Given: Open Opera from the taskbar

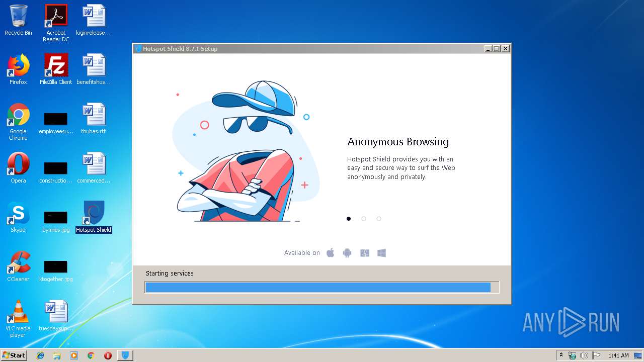Looking at the screenshot, I should [x=108, y=355].
